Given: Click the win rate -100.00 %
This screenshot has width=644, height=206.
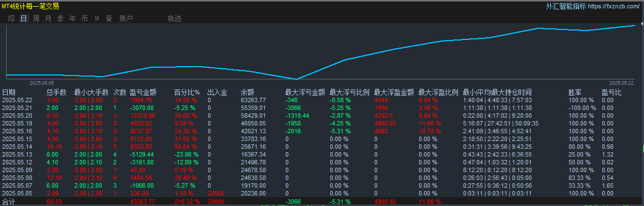Looking at the screenshot, I should 582,108.
